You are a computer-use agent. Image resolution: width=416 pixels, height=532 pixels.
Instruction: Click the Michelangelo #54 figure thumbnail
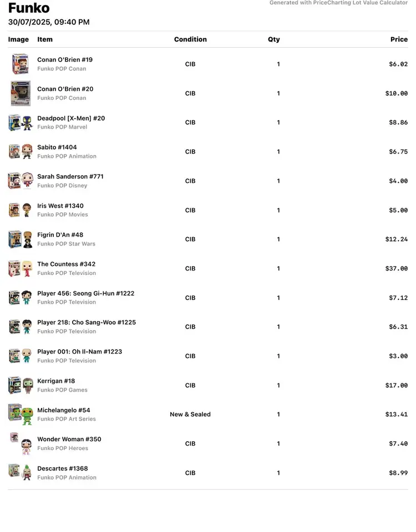[20, 415]
